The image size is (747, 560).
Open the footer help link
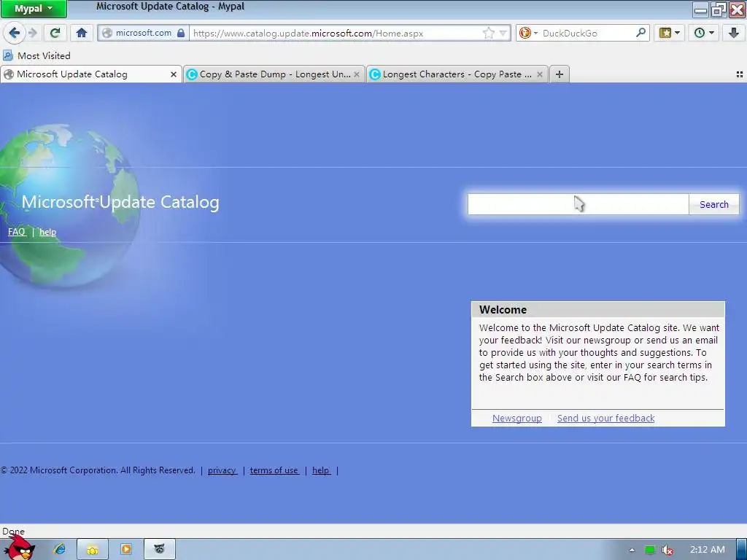click(x=321, y=470)
